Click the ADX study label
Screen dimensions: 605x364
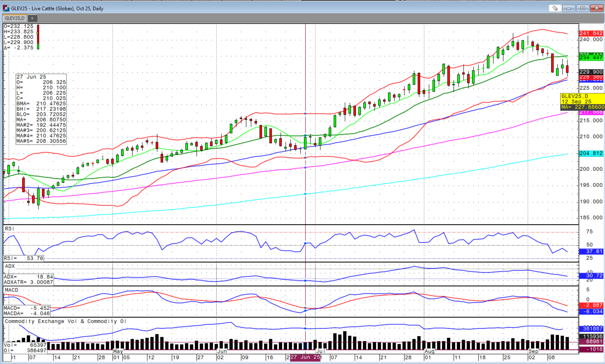(10, 266)
